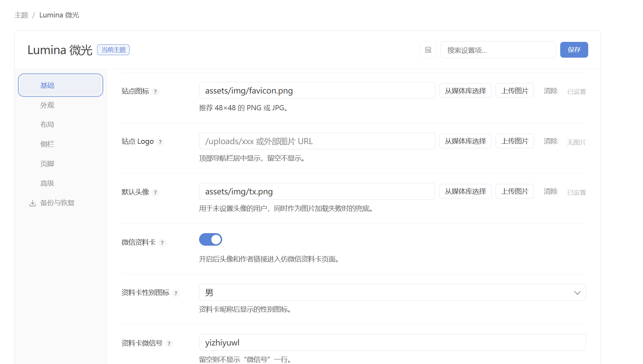Click the 站点 Logo URL input
Screen dimensions: 643x364
pos(317,141)
